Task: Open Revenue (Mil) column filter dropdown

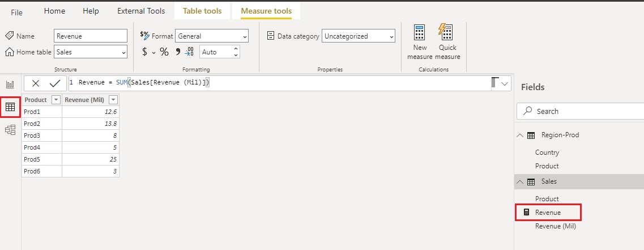Action: pyautogui.click(x=113, y=100)
